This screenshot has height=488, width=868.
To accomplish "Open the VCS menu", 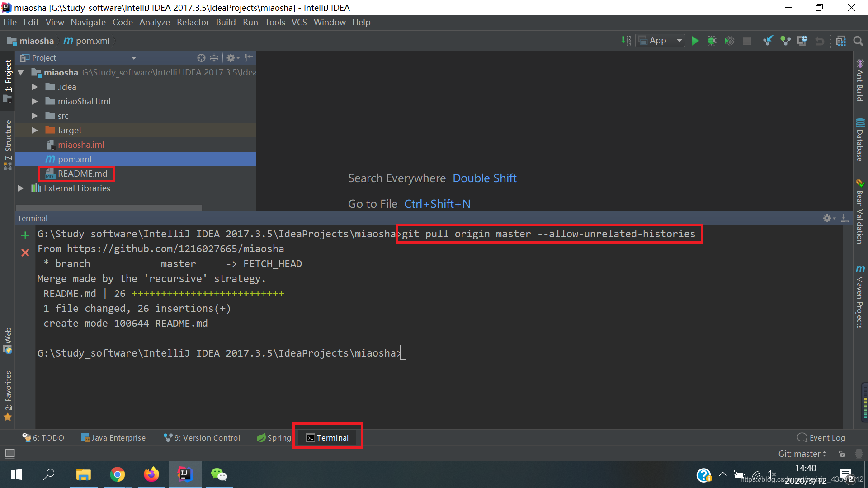I will pyautogui.click(x=299, y=22).
